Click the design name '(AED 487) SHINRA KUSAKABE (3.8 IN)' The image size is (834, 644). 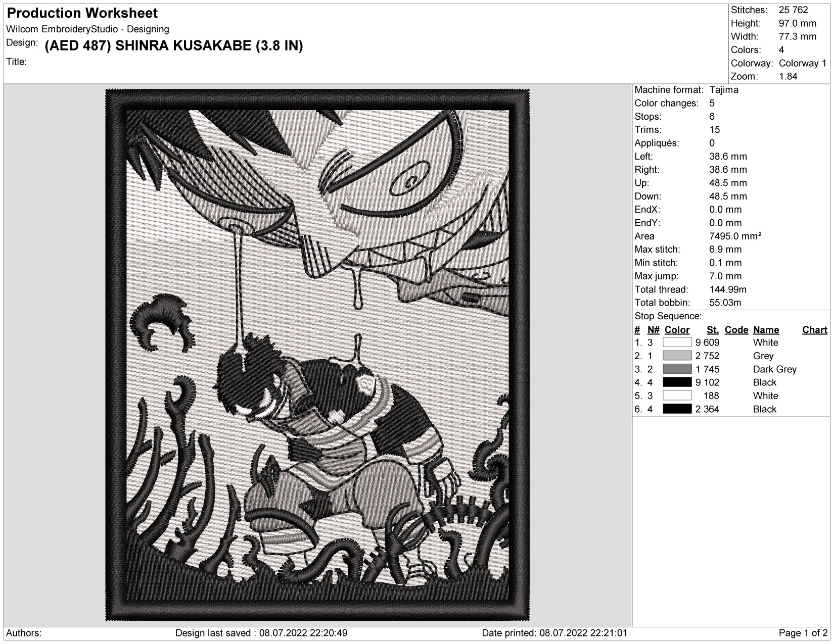point(174,45)
